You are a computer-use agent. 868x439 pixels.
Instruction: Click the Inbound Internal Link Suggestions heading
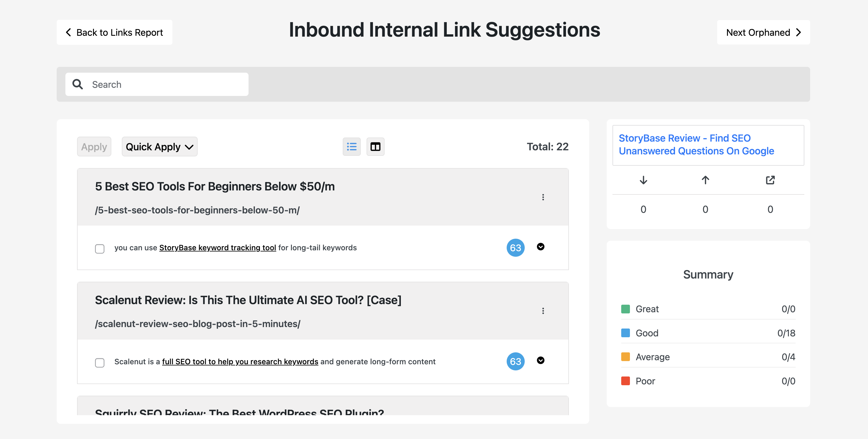[444, 30]
